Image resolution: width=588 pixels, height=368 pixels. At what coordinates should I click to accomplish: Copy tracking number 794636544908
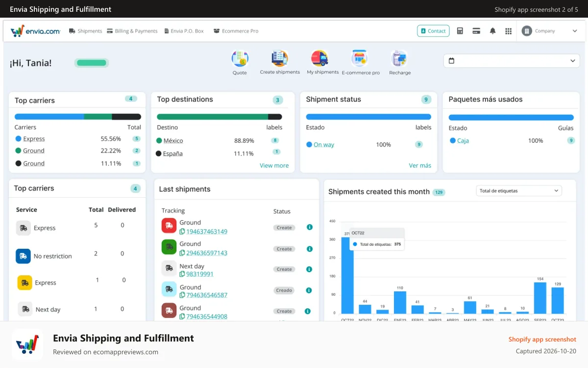click(182, 316)
